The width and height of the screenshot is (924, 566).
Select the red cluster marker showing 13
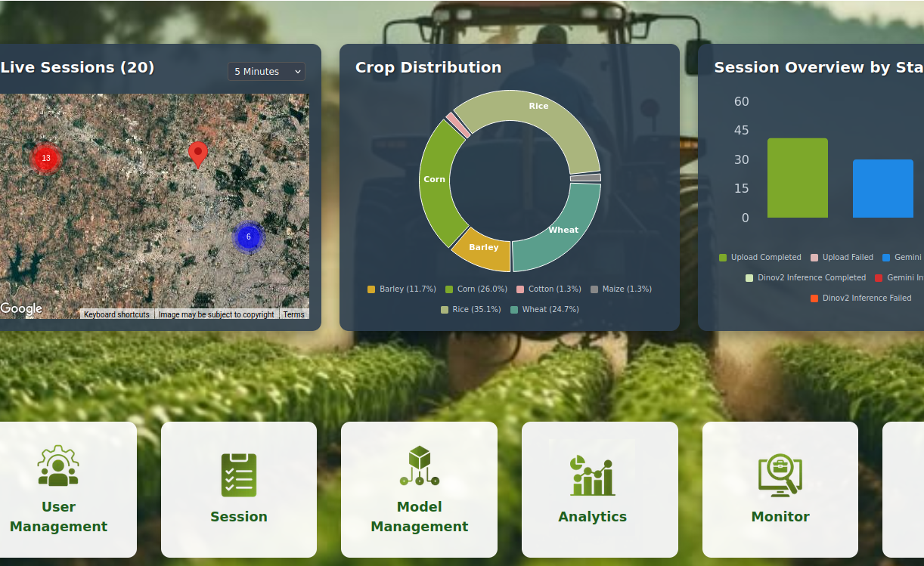pos(46,158)
